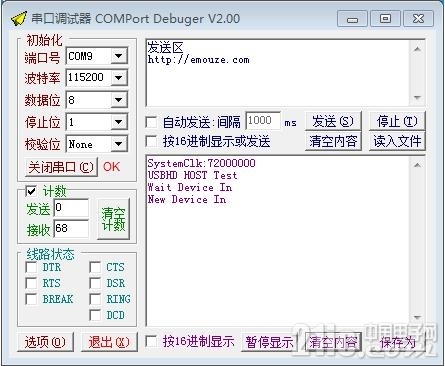Maximize the COMPort Debuger window
The image size is (445, 366).
click(385, 19)
